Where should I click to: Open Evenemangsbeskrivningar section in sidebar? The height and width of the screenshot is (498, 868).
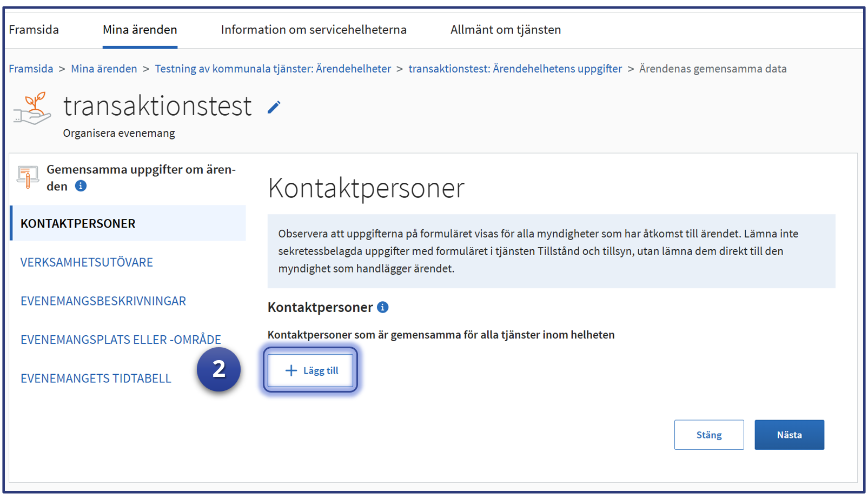tap(103, 301)
